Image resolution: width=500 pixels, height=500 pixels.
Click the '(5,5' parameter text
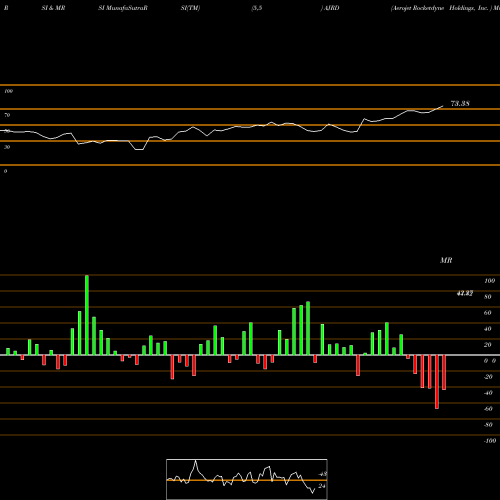click(257, 8)
